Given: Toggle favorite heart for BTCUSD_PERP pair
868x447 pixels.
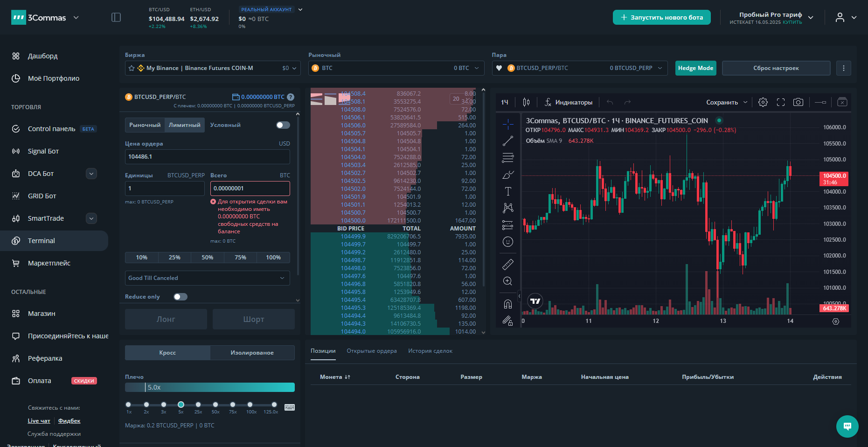Looking at the screenshot, I should [x=499, y=68].
